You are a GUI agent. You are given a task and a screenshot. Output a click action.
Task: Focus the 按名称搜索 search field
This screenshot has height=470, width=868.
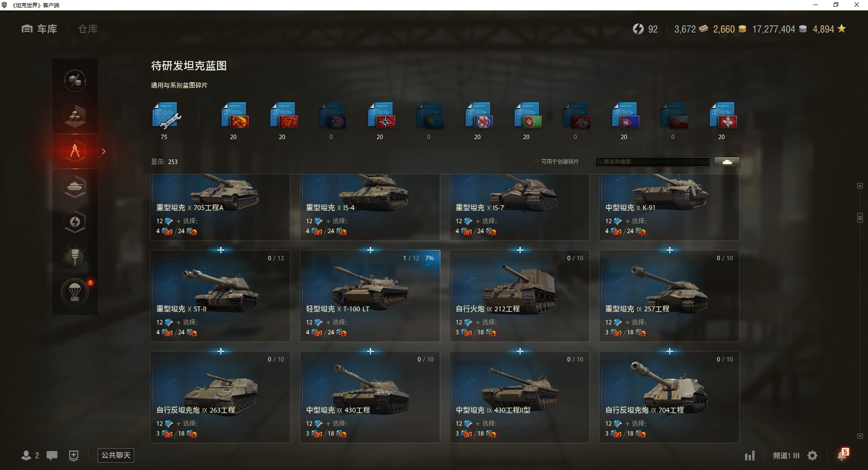[x=652, y=162]
